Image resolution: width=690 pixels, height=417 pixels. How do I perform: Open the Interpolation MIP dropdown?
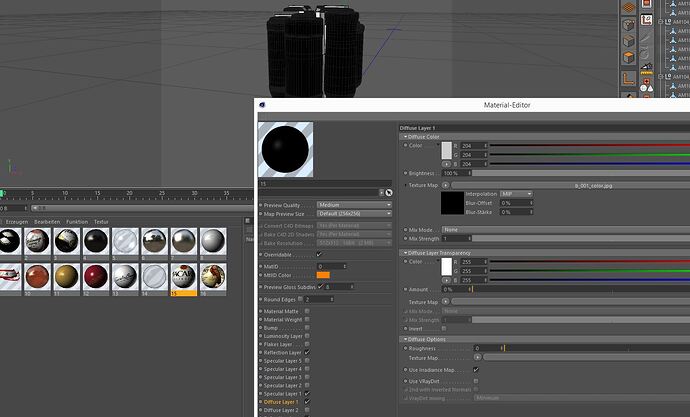coord(516,194)
